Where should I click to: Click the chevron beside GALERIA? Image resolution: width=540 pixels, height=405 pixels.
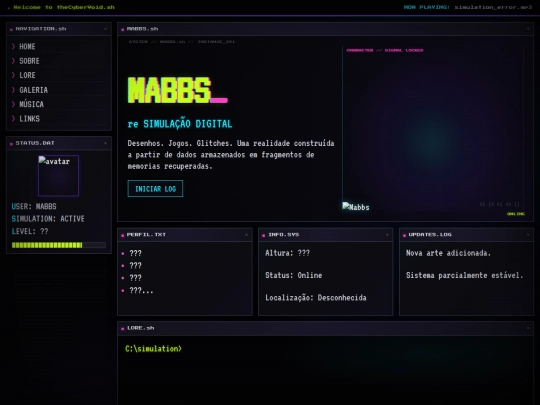(13, 90)
